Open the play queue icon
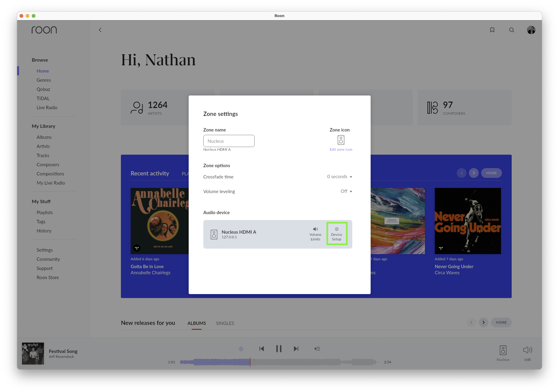Viewport: 559px width, 392px height. 317,349
